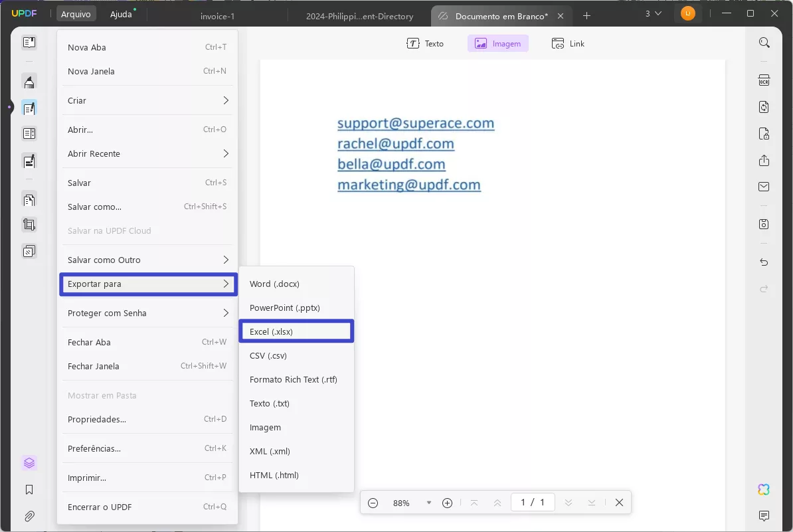This screenshot has height=532, width=793.
Task: Click the Redo arrow icon
Action: [x=764, y=289]
